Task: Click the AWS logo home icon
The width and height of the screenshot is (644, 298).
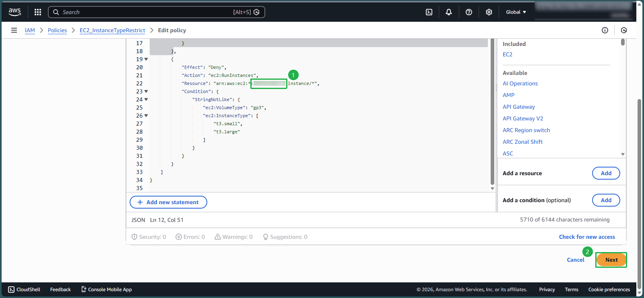Action: click(15, 12)
